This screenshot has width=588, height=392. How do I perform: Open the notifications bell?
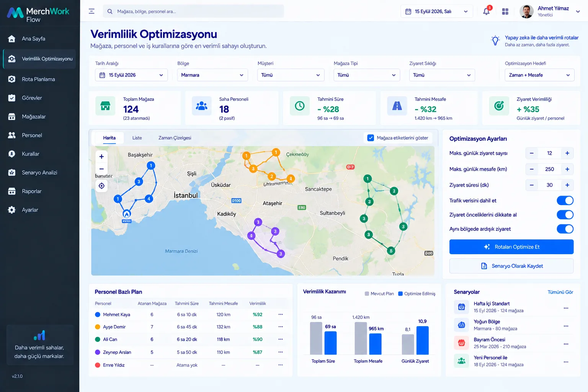click(x=486, y=11)
